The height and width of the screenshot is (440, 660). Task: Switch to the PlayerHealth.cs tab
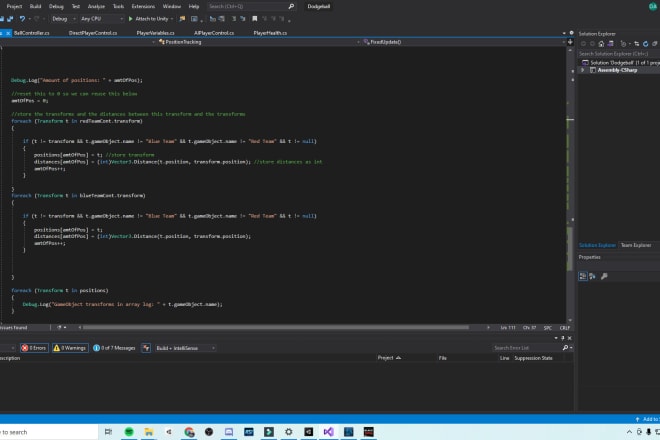coord(270,33)
